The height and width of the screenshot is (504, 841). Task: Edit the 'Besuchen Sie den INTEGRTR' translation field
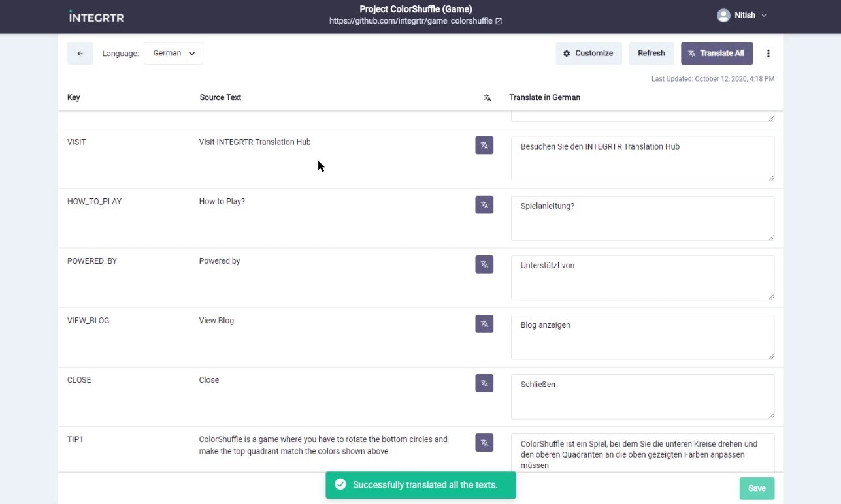642,159
